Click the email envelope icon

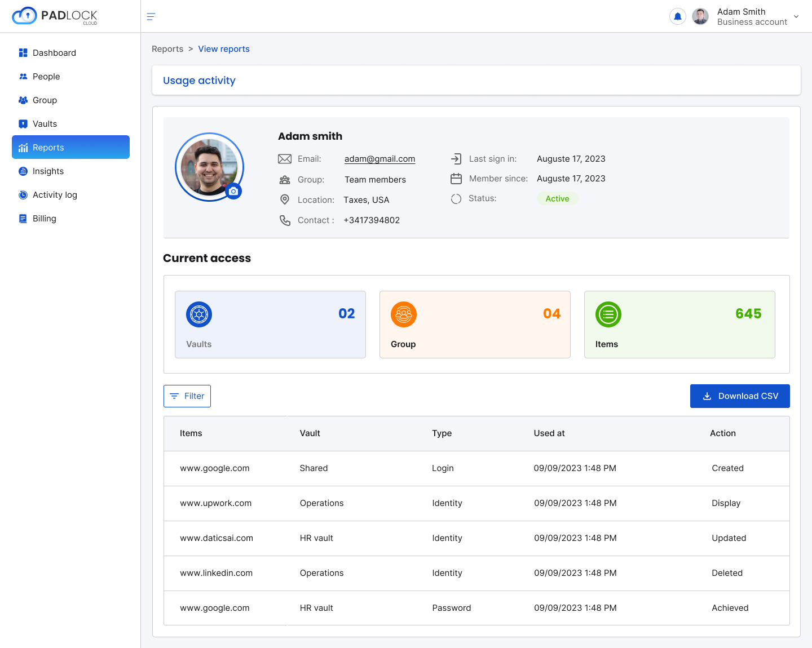[x=285, y=159]
